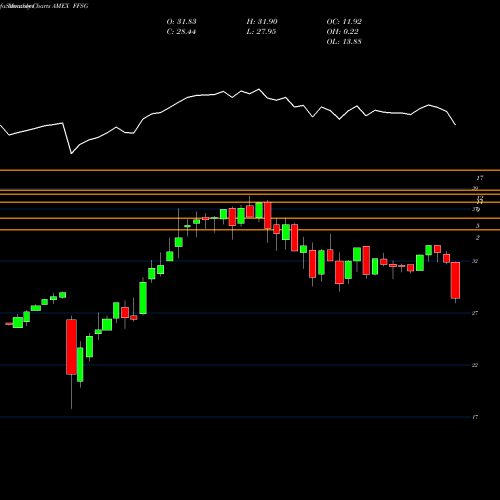This screenshot has width=500, height=500.
Task: Click the axis label "5" between the orange lines
Action: 478,226
